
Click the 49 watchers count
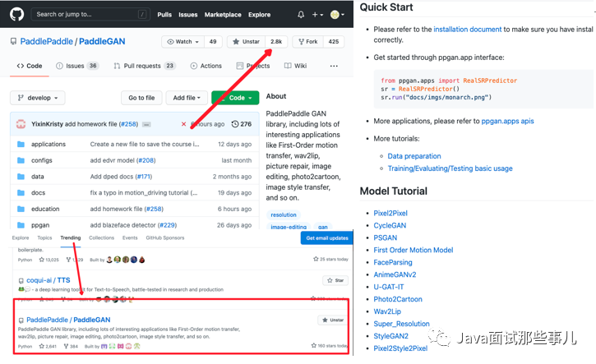tap(213, 42)
